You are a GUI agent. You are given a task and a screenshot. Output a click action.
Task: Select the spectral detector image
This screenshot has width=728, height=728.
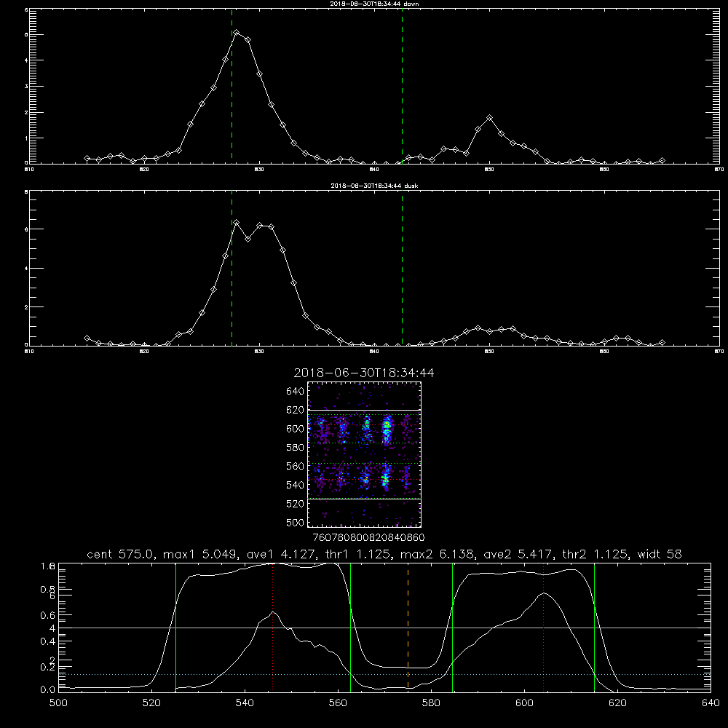point(365,454)
